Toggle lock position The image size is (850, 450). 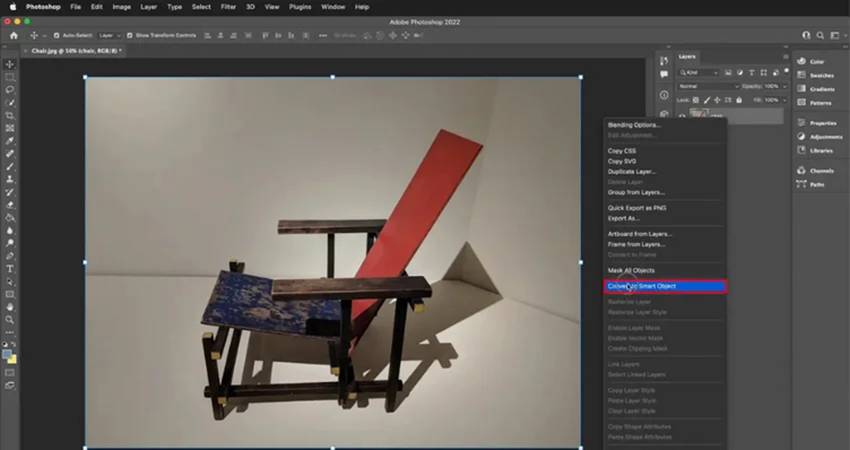click(x=717, y=100)
